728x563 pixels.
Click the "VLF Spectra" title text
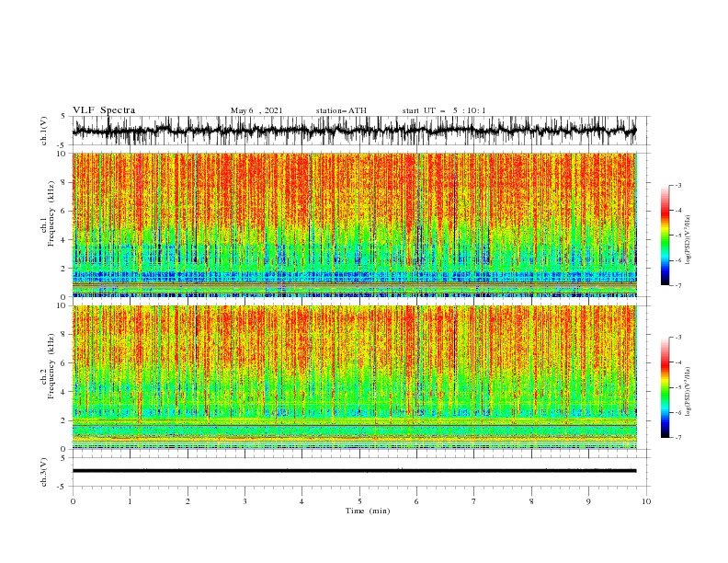tap(104, 110)
